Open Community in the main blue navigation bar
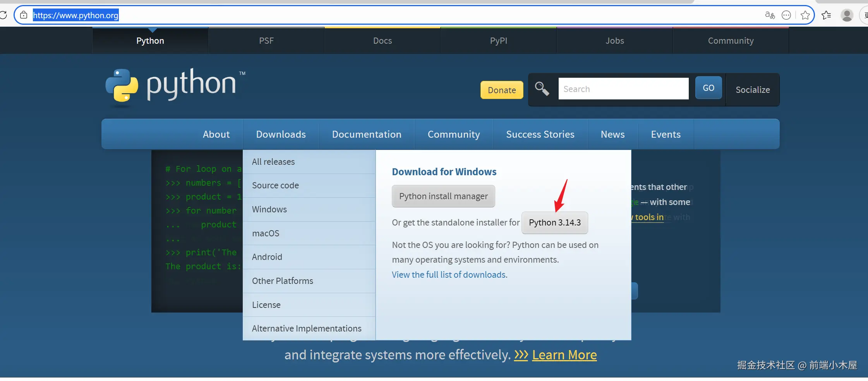The width and height of the screenshot is (868, 381). (x=454, y=134)
